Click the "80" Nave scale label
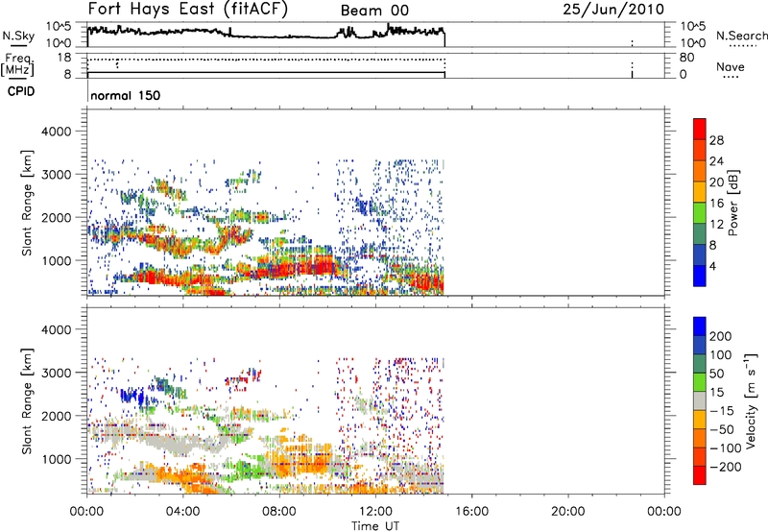The image size is (768, 532). pos(686,58)
